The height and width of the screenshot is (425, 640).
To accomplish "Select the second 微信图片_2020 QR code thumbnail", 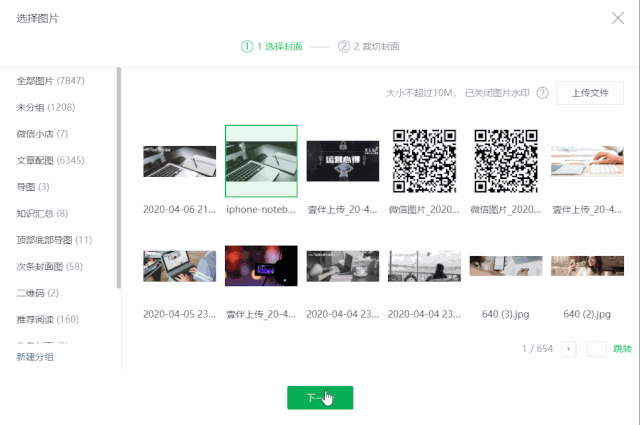I will coord(506,161).
